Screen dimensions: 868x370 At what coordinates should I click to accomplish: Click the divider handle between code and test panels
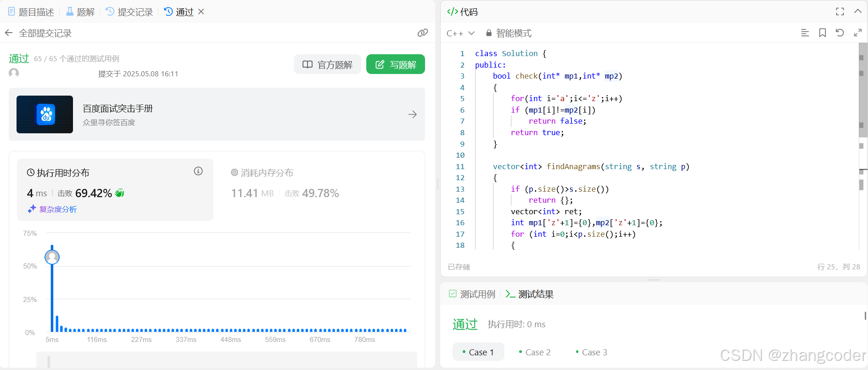(654, 279)
